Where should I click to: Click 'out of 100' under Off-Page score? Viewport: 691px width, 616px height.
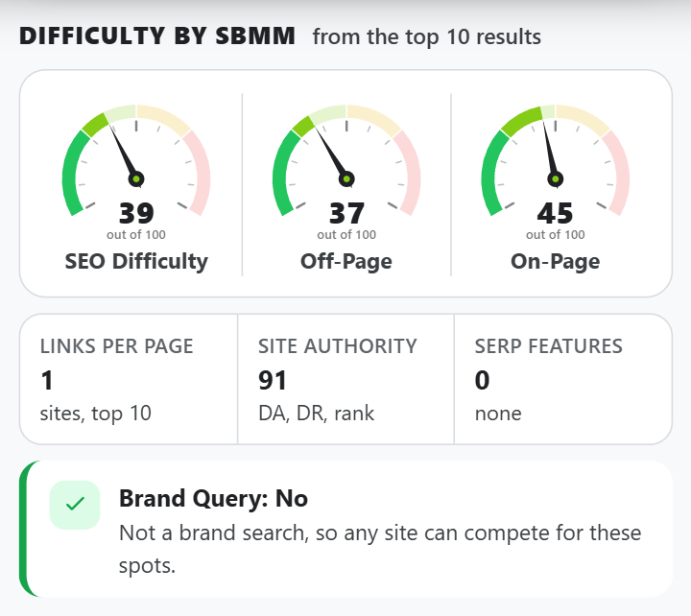coord(346,235)
